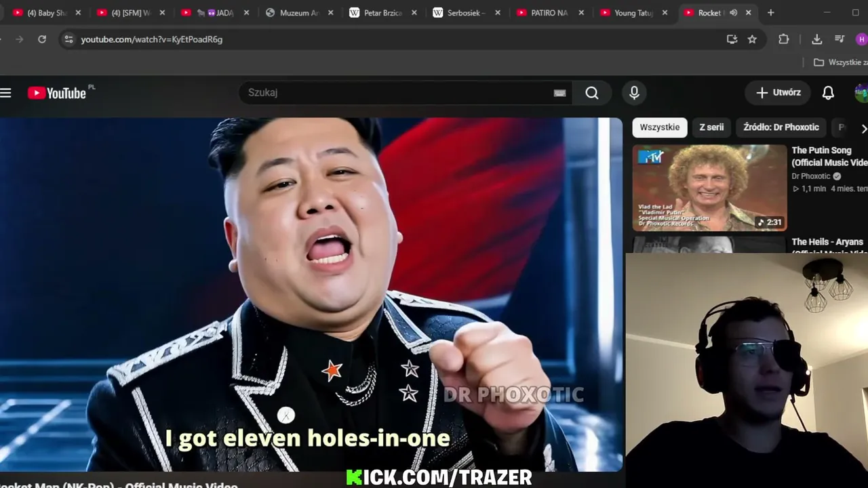Viewport: 868px width, 488px height.
Task: Click the address bar URL
Action: [x=152, y=39]
